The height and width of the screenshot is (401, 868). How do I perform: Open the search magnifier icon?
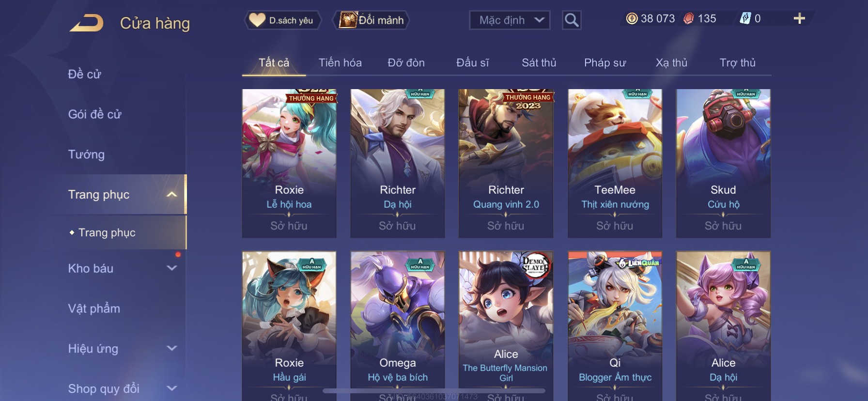click(572, 20)
